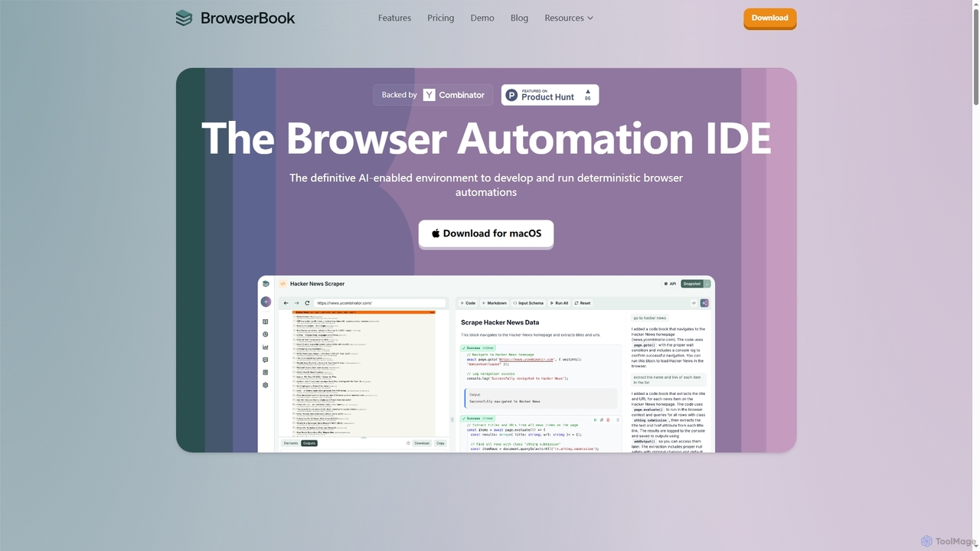
Task: Click the drag handle on second code block
Action: pos(618,420)
